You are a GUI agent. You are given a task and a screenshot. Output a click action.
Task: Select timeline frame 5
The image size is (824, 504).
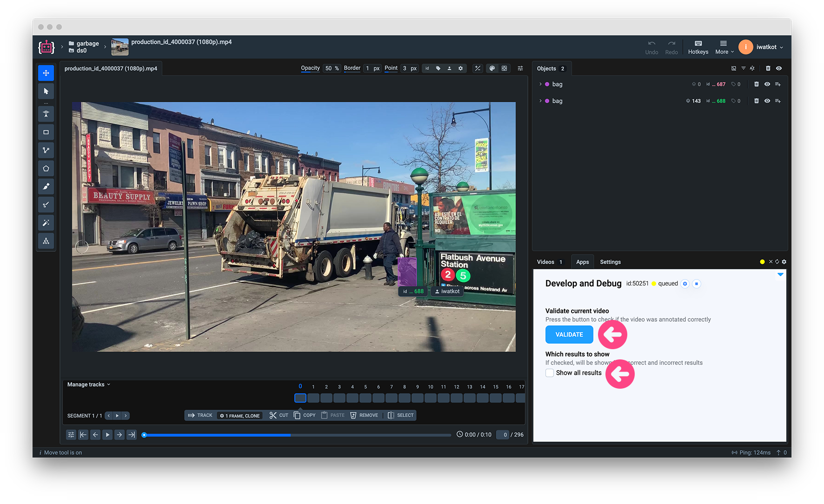point(365,398)
